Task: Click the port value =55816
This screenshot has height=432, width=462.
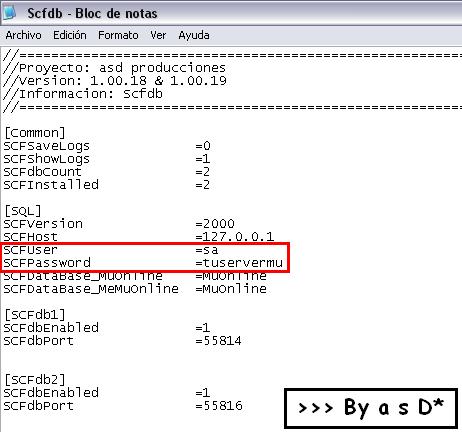Action: pyautogui.click(x=219, y=406)
